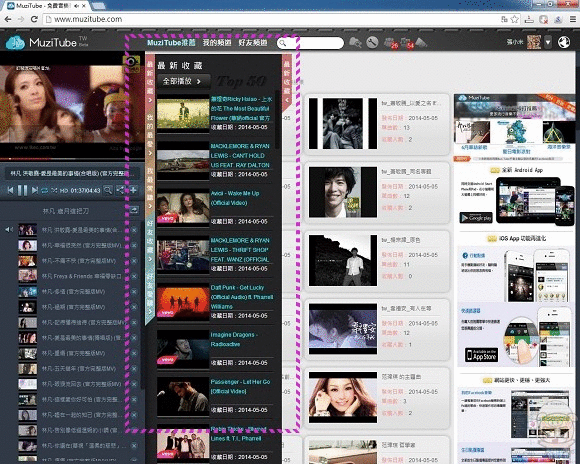Switch to the MuziTube推薦 tab
Viewport: 580px width, 464px height.
[171, 43]
